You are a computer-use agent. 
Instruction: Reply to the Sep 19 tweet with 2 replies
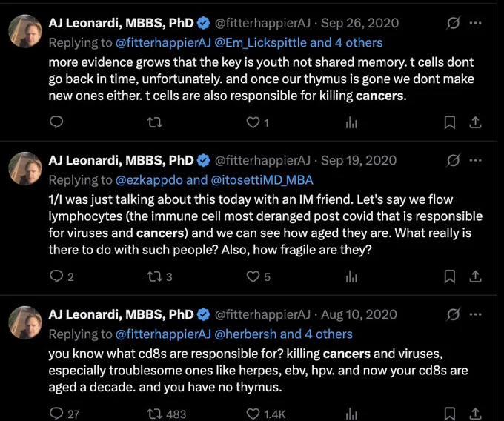click(62, 276)
